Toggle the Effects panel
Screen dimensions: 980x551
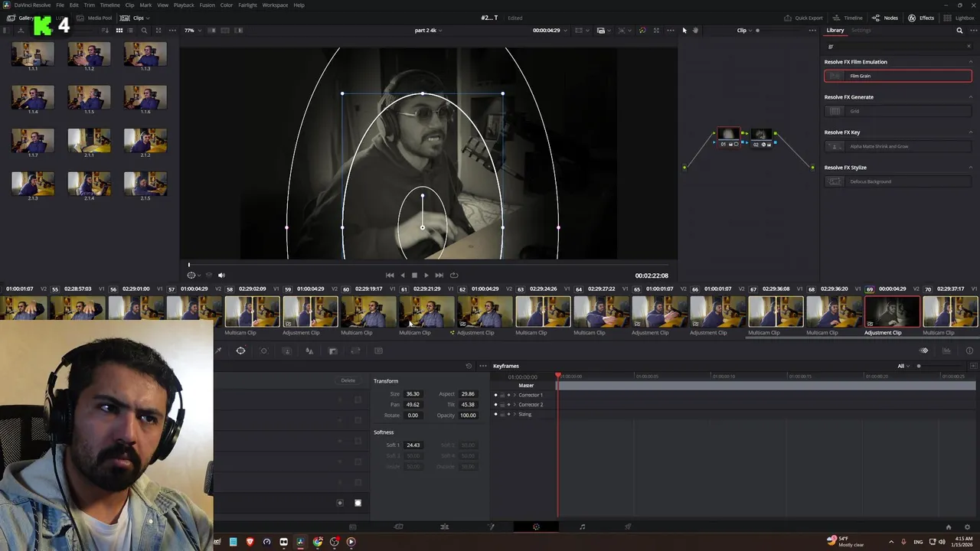[921, 18]
